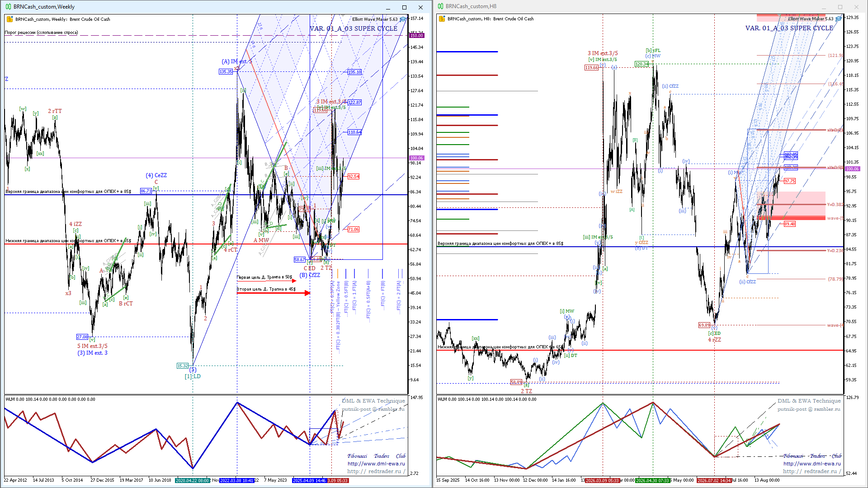
Task: Click the www.dml-ewa.ru link on Weekly chart
Action: (376, 464)
